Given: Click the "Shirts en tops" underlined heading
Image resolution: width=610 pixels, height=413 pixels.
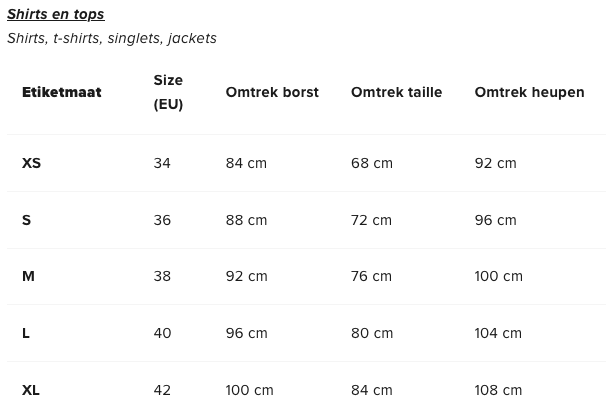Looking at the screenshot, I should 56,14.
